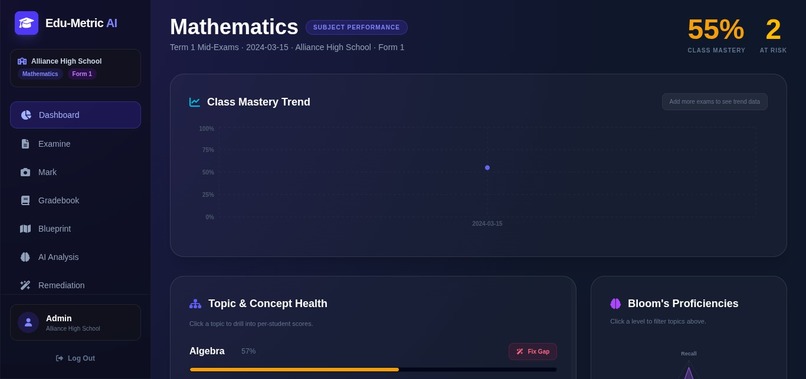Click the At Risk count of 2
806x379 pixels.
click(x=773, y=29)
